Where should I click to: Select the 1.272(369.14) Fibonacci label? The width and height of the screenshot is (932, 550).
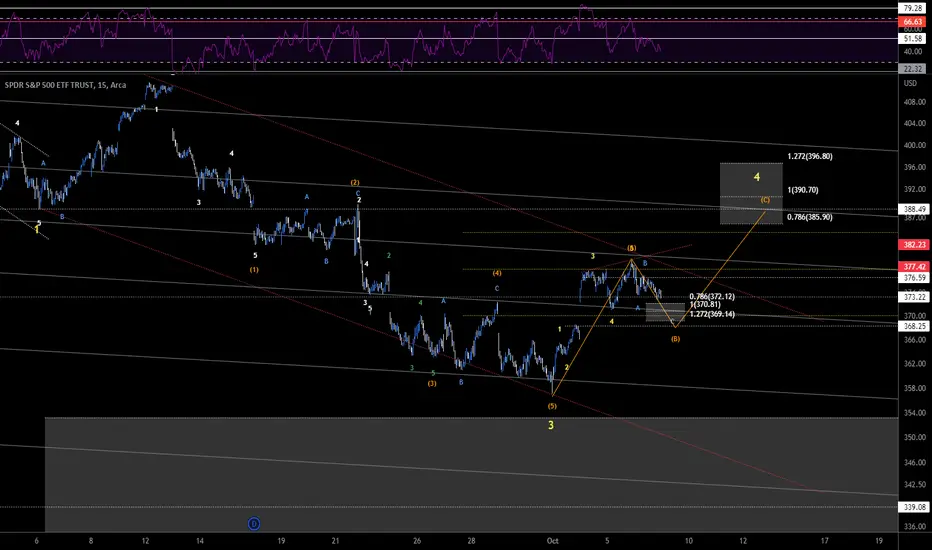click(x=712, y=314)
